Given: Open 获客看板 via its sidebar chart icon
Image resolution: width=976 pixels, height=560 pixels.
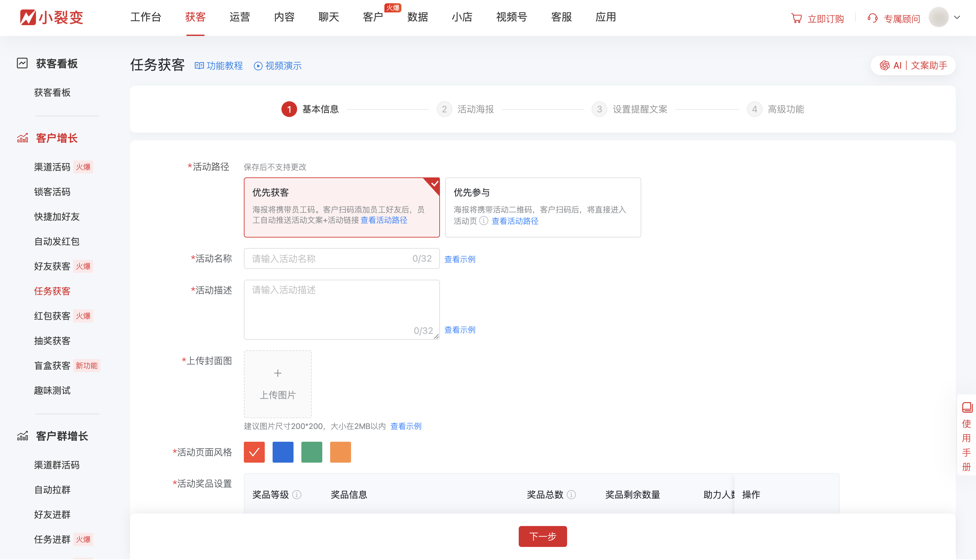Looking at the screenshot, I should [22, 62].
